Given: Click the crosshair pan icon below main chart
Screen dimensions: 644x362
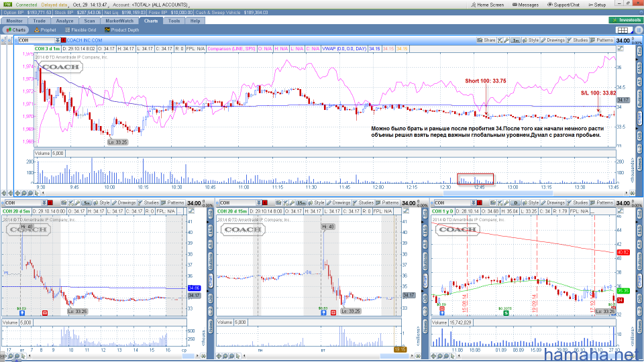Looking at the screenshot, I should (17, 193).
